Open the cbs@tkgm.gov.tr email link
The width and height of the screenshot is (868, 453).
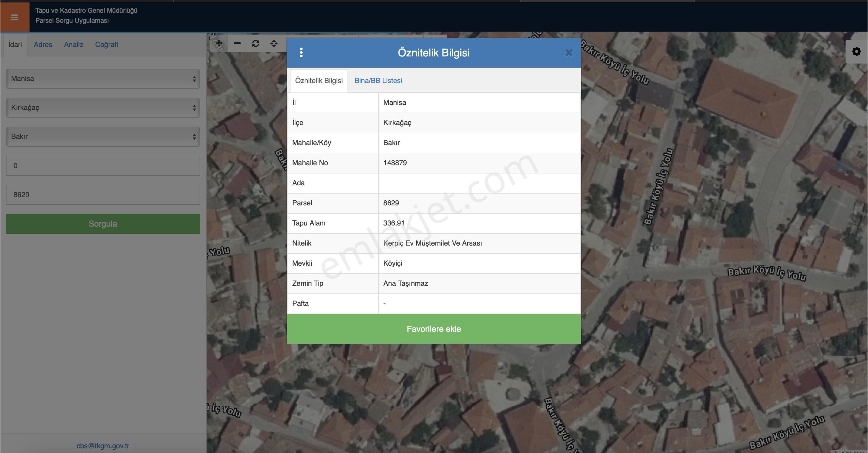point(103,446)
